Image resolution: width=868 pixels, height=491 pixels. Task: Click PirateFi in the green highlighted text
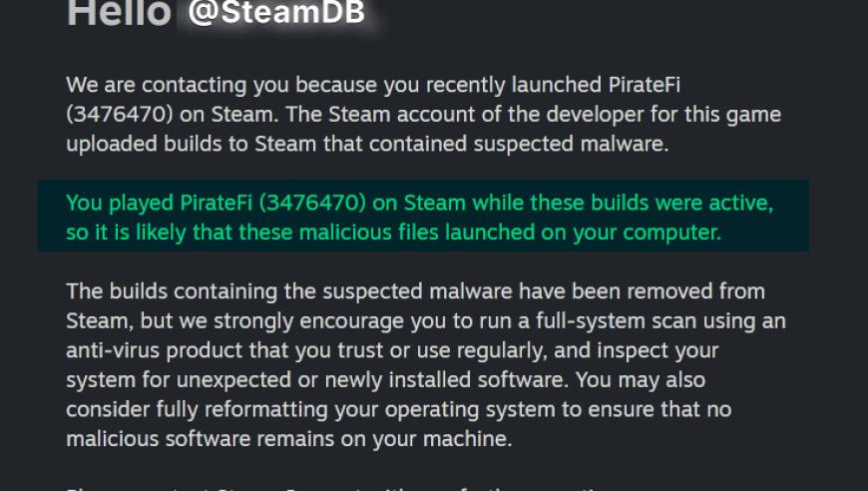[217, 204]
